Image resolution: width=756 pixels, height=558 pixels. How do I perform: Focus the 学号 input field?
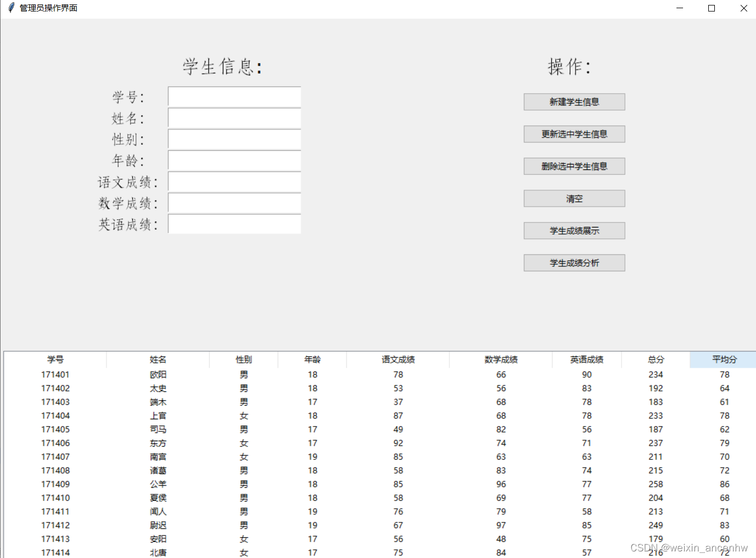coord(234,96)
